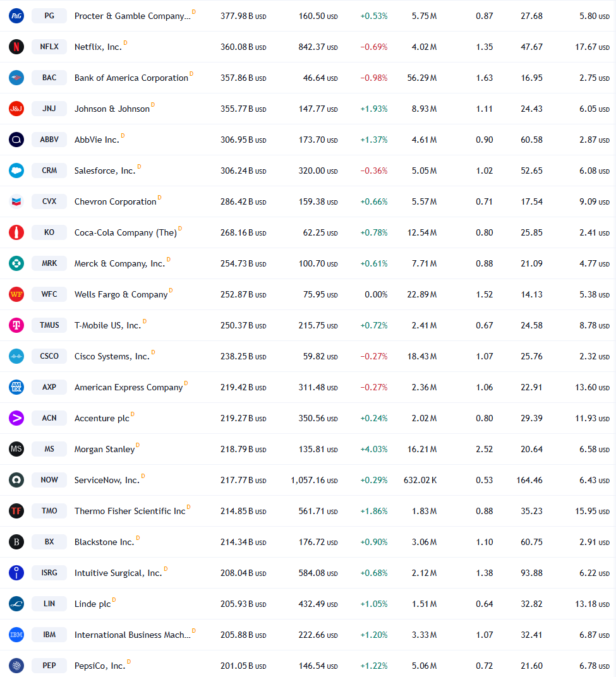Open Coca-Cola Company (The) link
616x677 pixels.
click(x=126, y=232)
